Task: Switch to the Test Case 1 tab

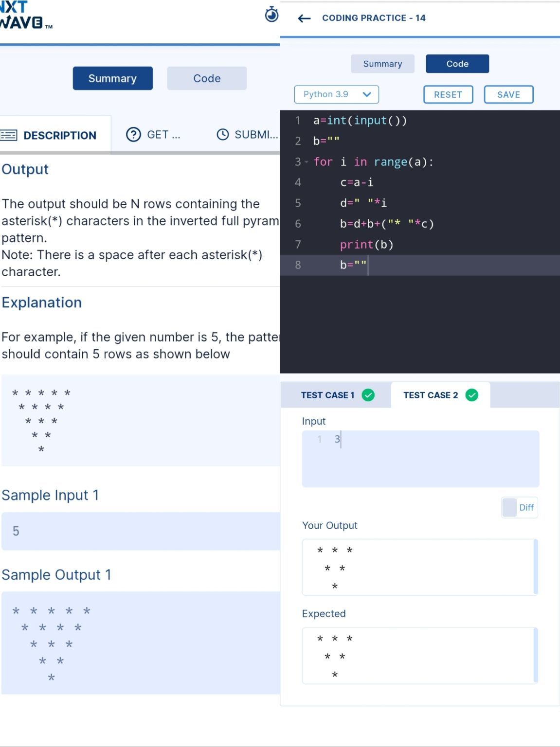Action: coord(327,395)
